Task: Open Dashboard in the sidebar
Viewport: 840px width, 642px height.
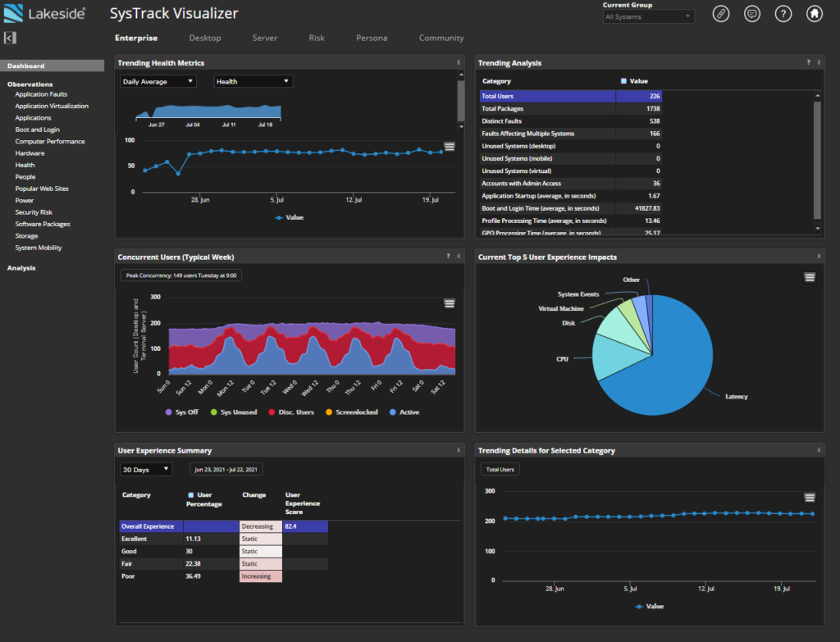Action: [52, 66]
